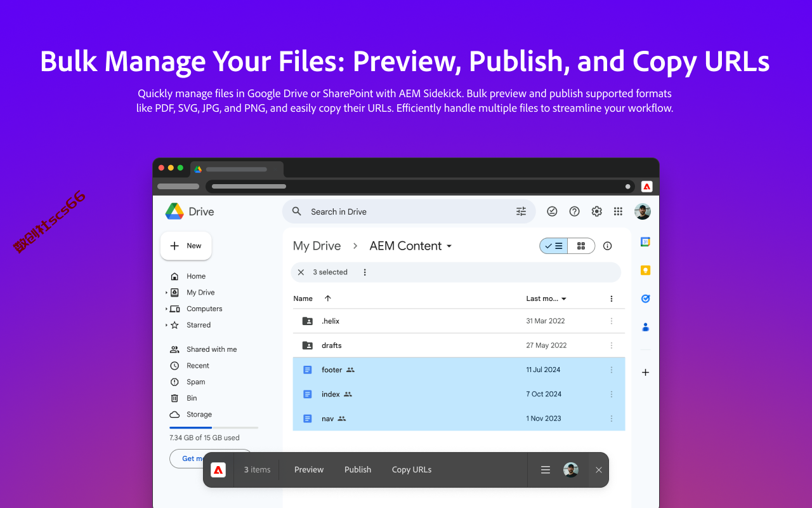Click the AEM Sidekick extension icon in browser toolbar
812x508 pixels.
646,186
